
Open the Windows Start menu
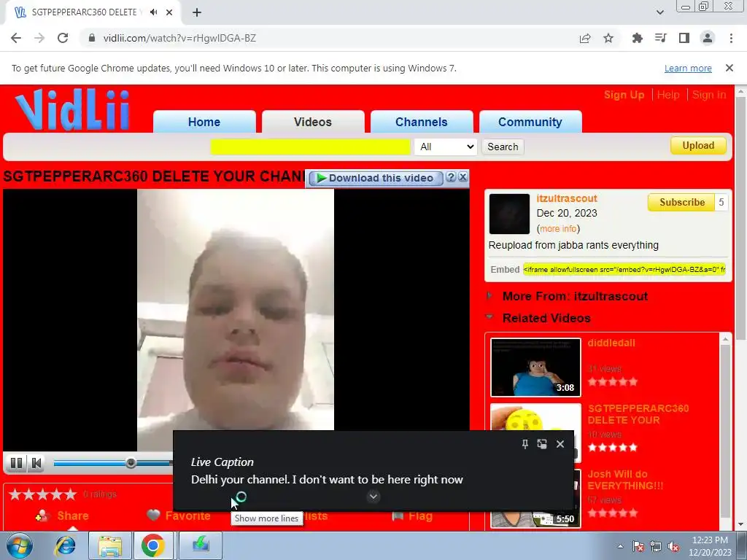click(19, 545)
